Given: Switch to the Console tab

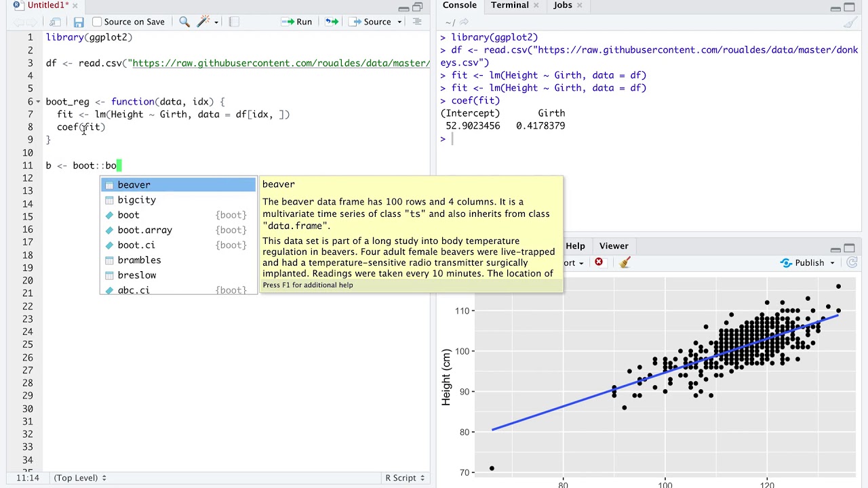Looking at the screenshot, I should (x=460, y=5).
